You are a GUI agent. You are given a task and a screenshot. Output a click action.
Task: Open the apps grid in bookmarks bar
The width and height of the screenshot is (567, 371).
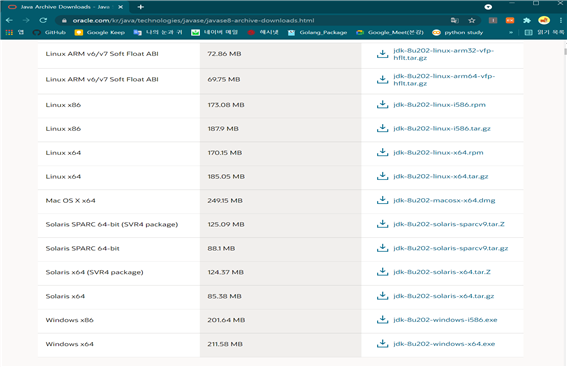9,33
